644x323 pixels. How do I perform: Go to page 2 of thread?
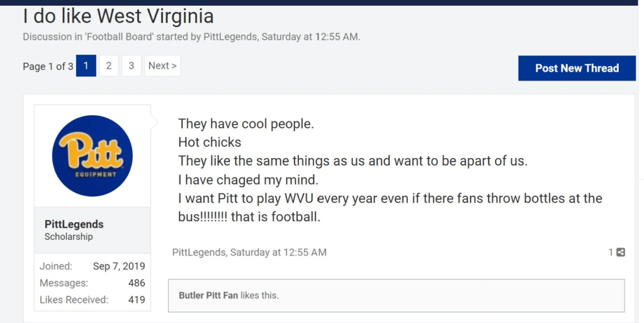(108, 65)
